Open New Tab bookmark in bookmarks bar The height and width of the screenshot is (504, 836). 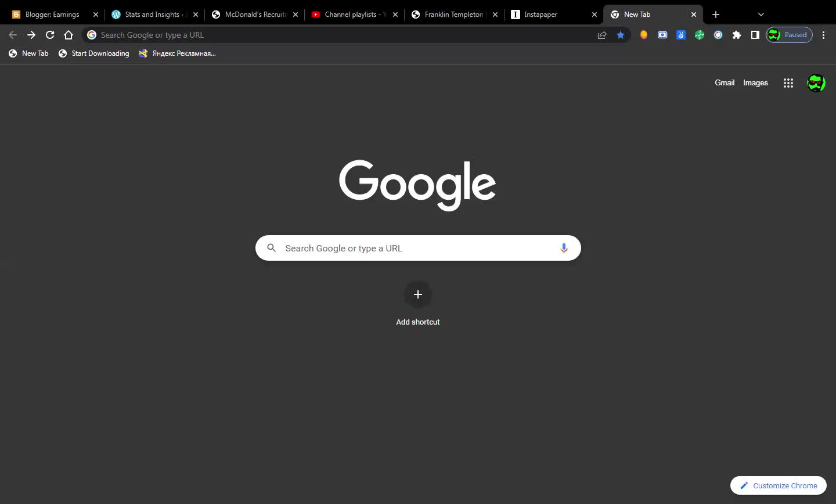(28, 53)
